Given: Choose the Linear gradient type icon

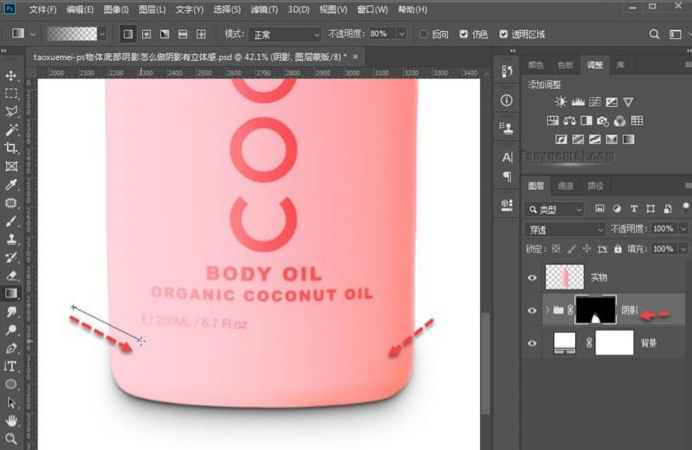Looking at the screenshot, I should [x=128, y=34].
